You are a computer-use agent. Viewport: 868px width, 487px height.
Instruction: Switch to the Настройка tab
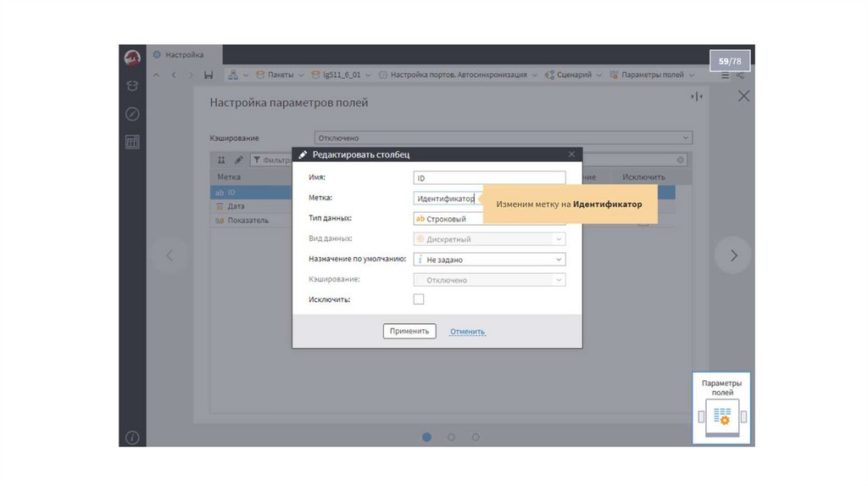point(185,55)
